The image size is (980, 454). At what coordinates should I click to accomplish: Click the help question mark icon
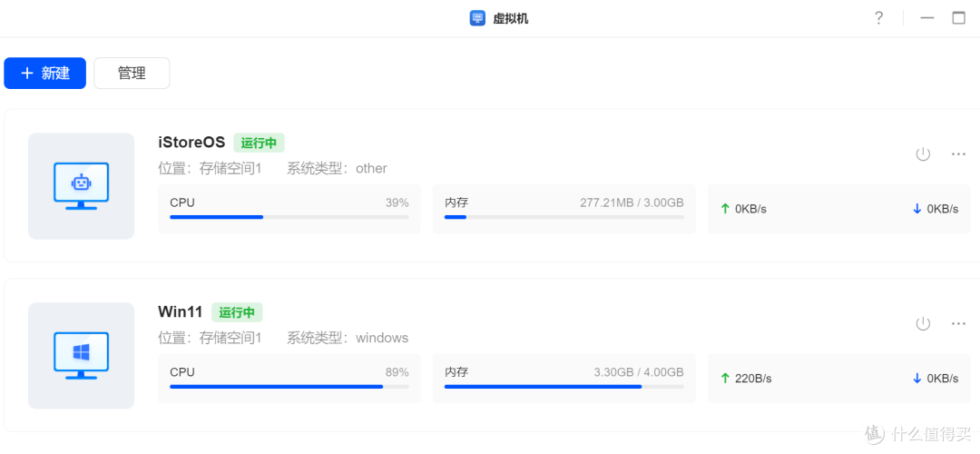(878, 18)
